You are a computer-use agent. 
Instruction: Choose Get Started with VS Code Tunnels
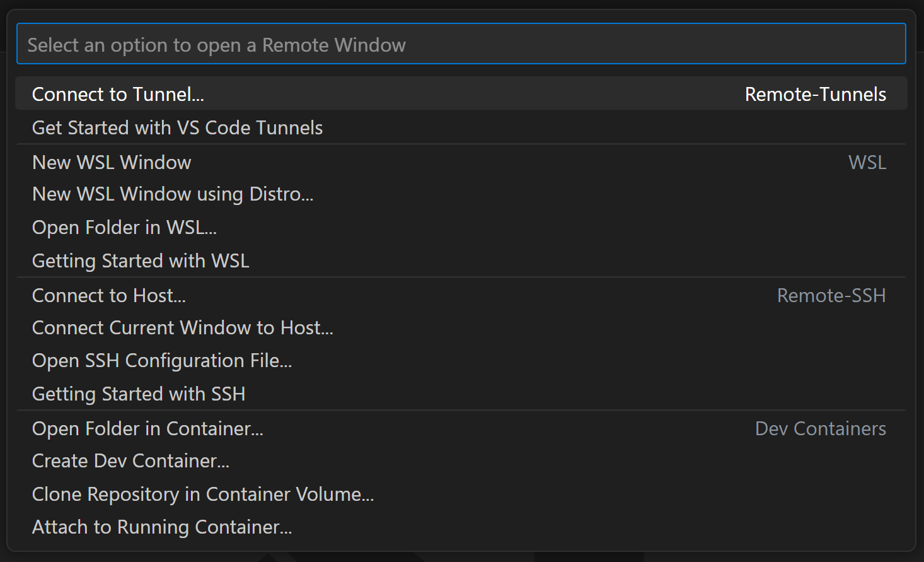(461, 127)
